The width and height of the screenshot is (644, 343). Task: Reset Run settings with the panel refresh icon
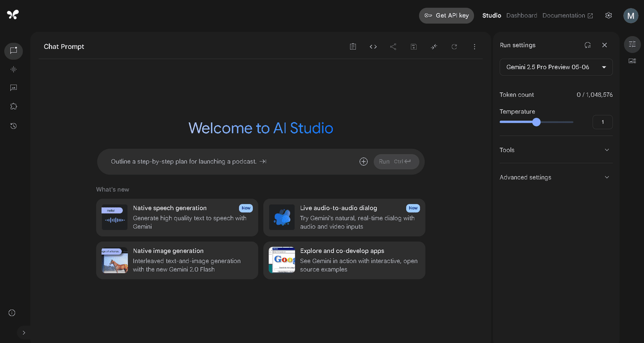(587, 45)
